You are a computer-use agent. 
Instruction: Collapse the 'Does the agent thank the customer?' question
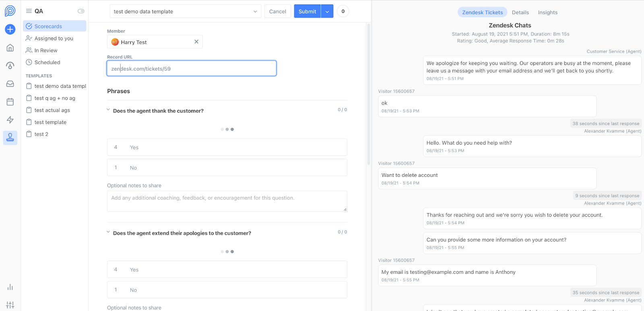[108, 110]
